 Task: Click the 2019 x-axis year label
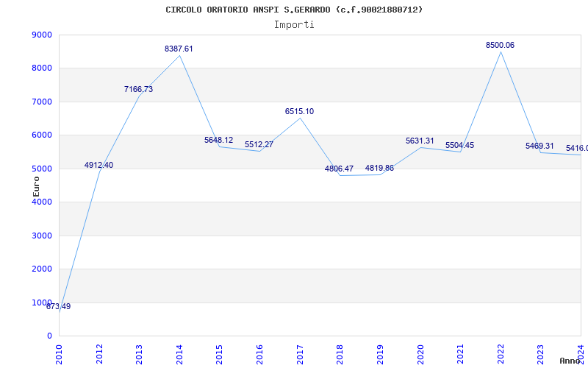[x=380, y=355]
